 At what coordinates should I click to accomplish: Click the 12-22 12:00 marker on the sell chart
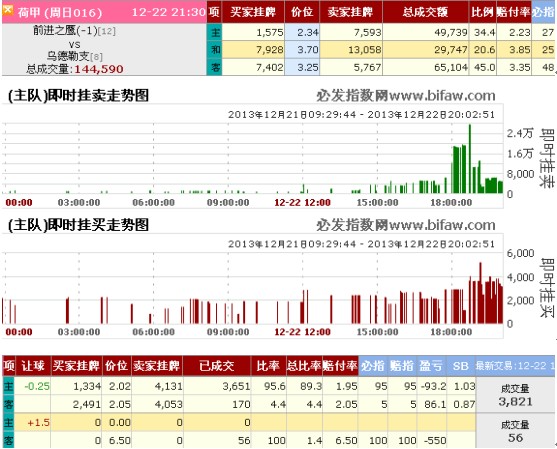tap(302, 203)
